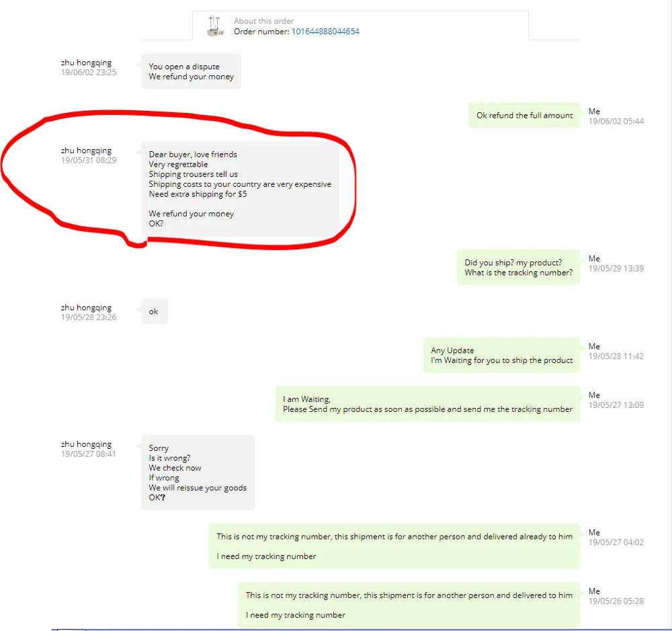Screen dimensions: 672x631
Task: Click zhu hongqing name dated 19/05/31
Action: [86, 151]
